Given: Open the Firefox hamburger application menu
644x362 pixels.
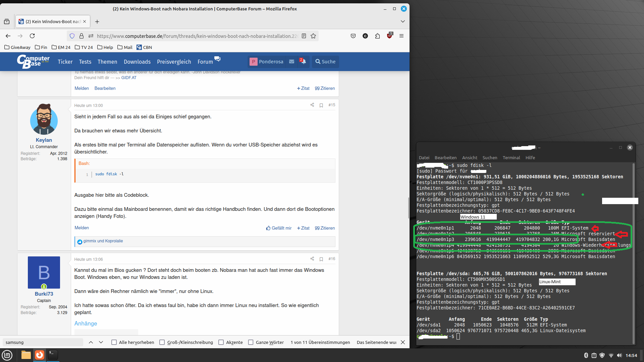Looking at the screenshot, I should 401,36.
